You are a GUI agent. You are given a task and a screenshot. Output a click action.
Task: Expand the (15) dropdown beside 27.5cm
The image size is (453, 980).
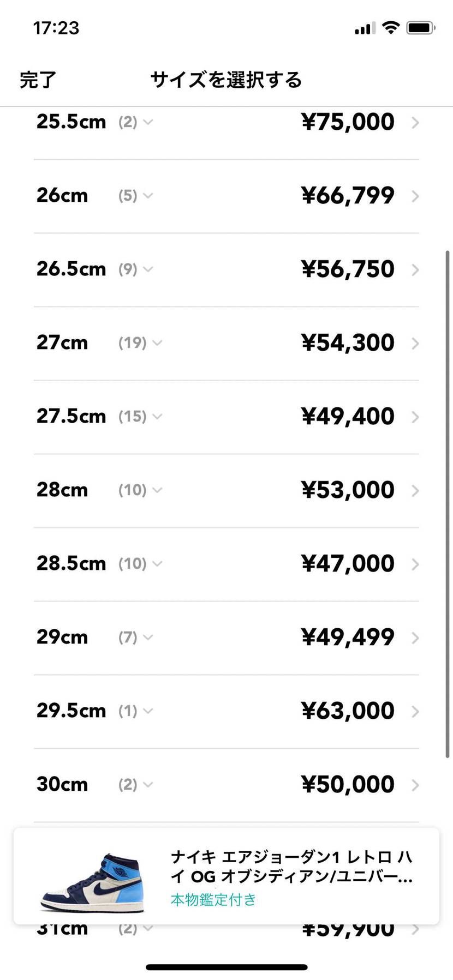[140, 417]
